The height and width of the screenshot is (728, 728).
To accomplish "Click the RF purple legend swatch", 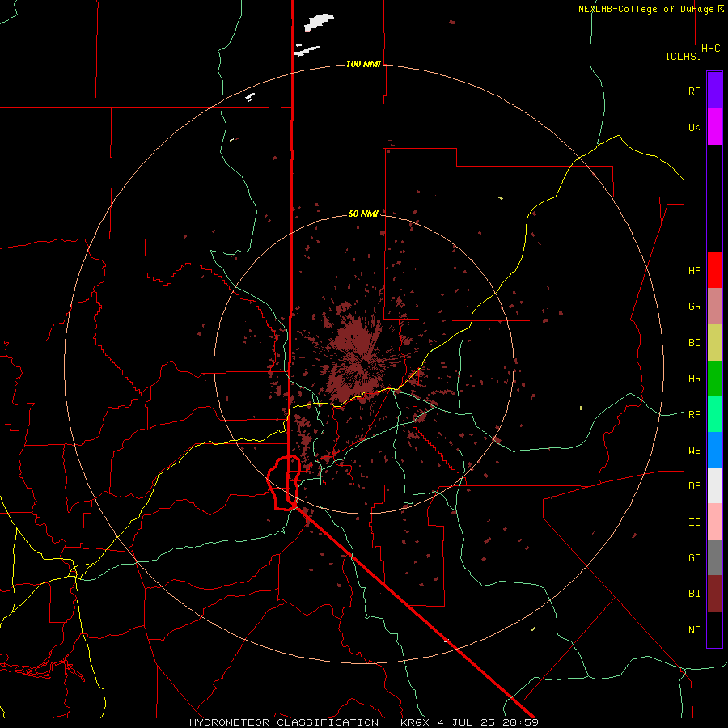I will pos(714,91).
